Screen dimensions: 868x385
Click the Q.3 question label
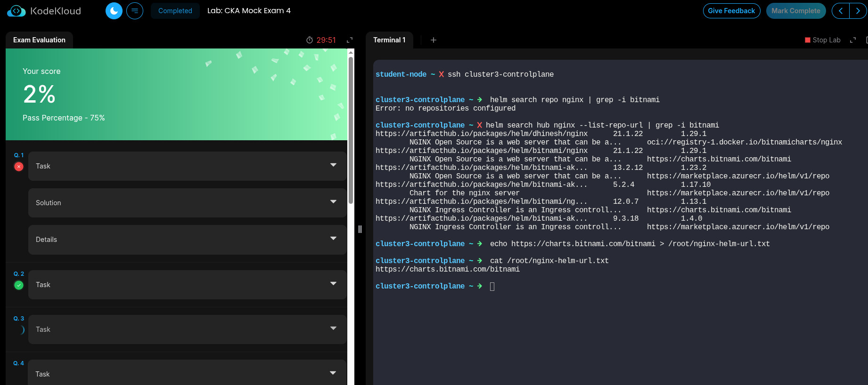coord(19,319)
